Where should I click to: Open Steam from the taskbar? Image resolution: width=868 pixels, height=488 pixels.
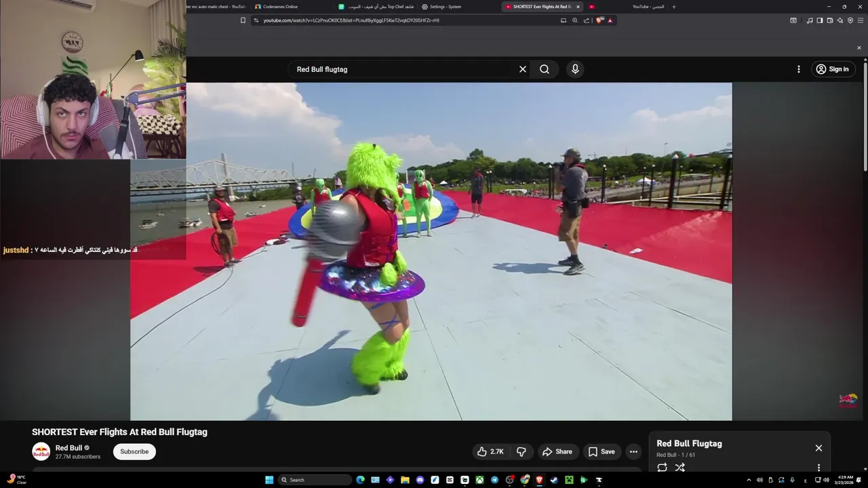[554, 480]
